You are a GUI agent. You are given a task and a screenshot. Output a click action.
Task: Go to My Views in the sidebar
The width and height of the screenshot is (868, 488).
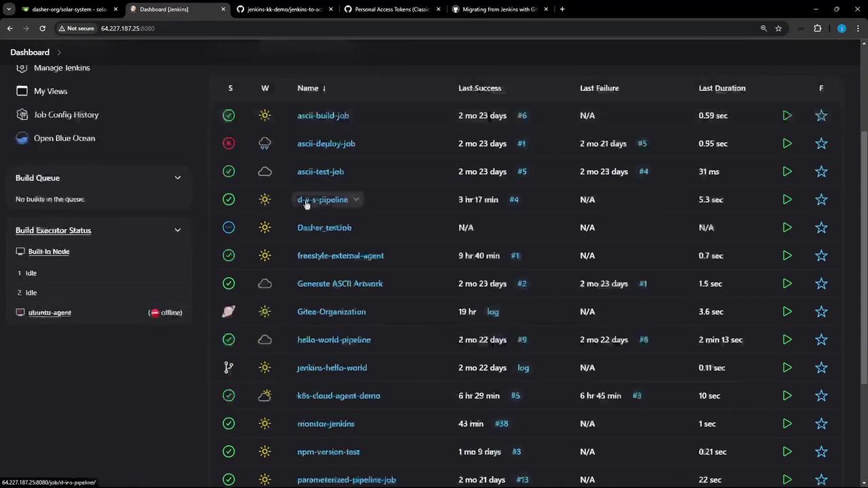pos(50,91)
